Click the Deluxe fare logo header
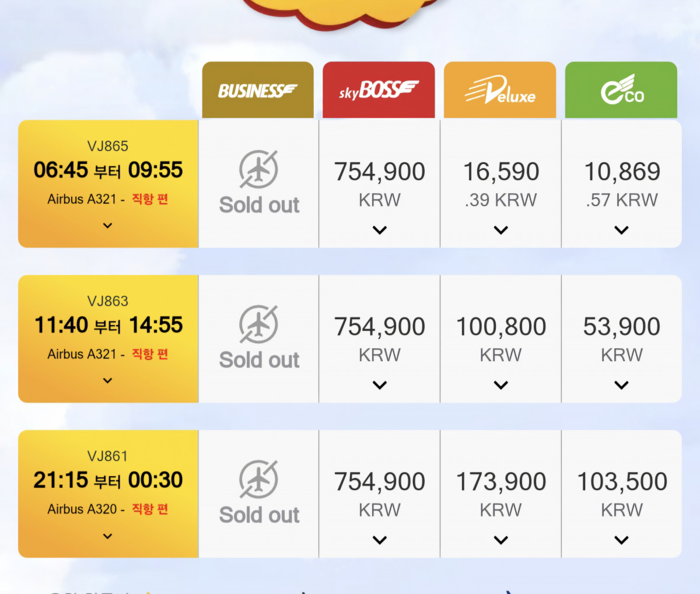The width and height of the screenshot is (700, 594). pos(500,90)
